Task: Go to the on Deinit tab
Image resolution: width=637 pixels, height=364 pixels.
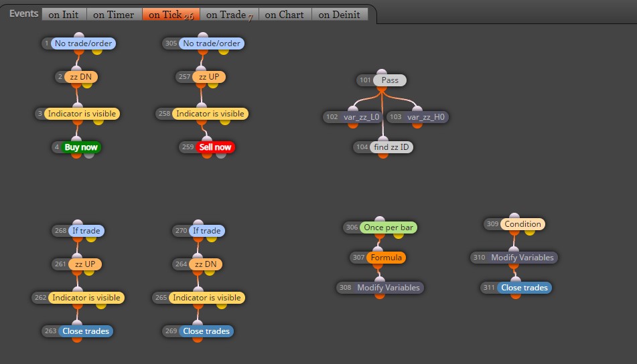Action: (x=340, y=15)
